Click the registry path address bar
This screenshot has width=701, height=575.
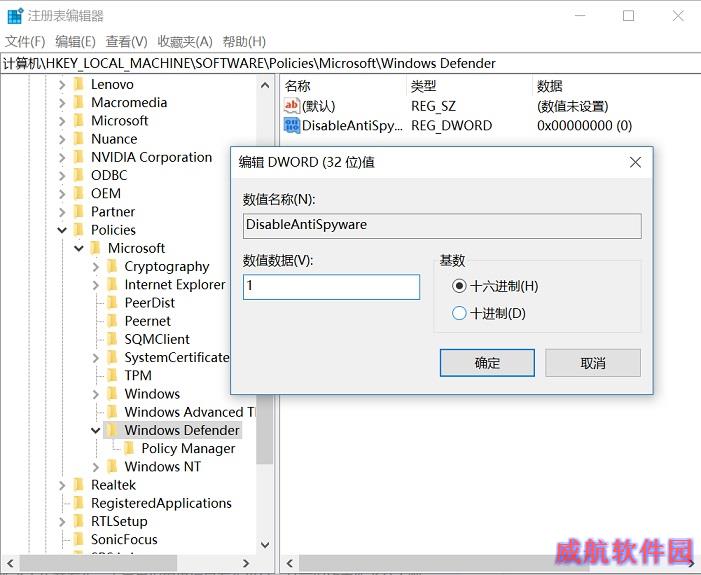pyautogui.click(x=350, y=63)
